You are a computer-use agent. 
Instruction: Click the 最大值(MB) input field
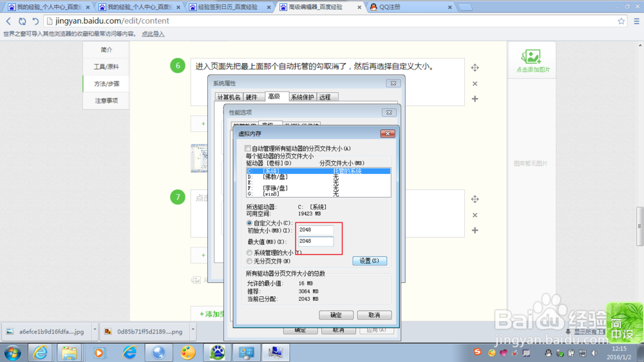click(316, 241)
